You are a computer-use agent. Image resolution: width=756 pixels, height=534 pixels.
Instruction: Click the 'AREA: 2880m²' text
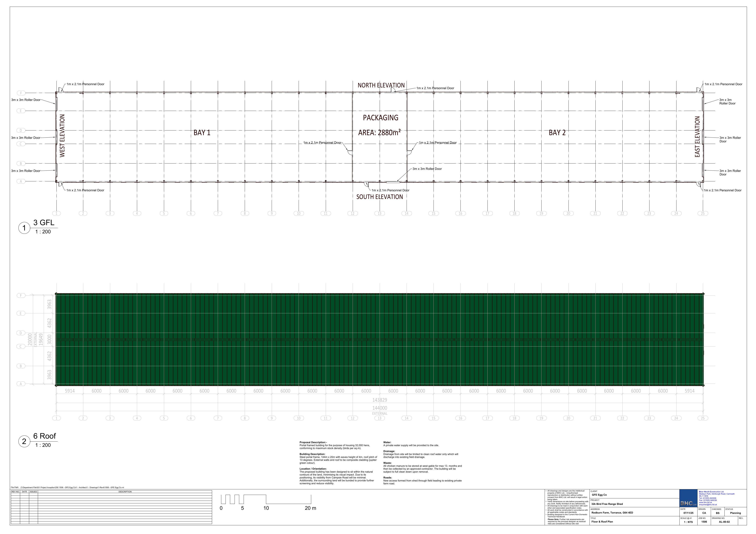click(380, 133)
